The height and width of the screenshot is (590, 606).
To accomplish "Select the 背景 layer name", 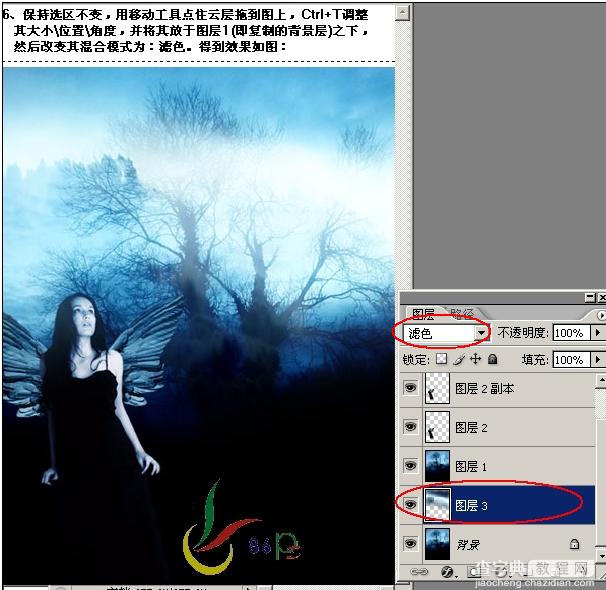I will (x=468, y=544).
